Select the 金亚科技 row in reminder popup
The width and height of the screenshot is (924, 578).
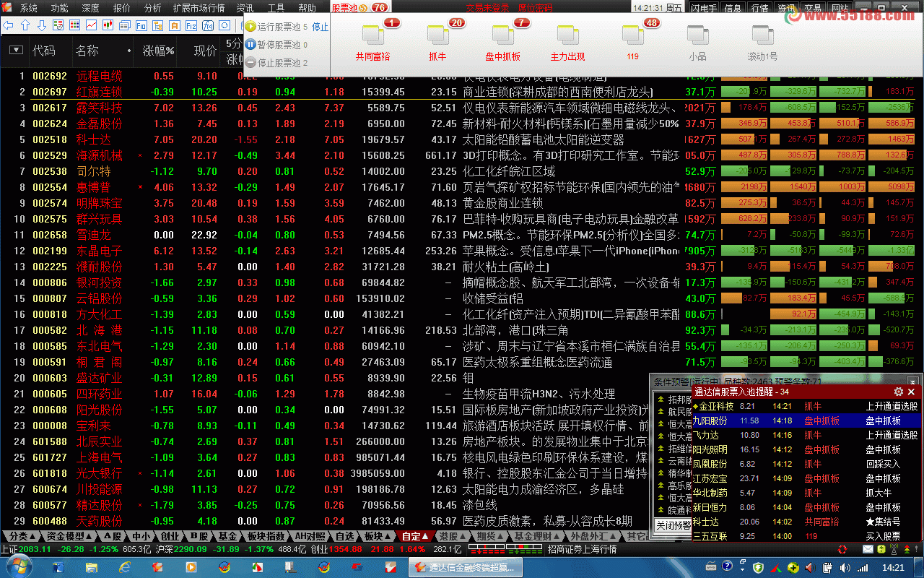pos(806,406)
